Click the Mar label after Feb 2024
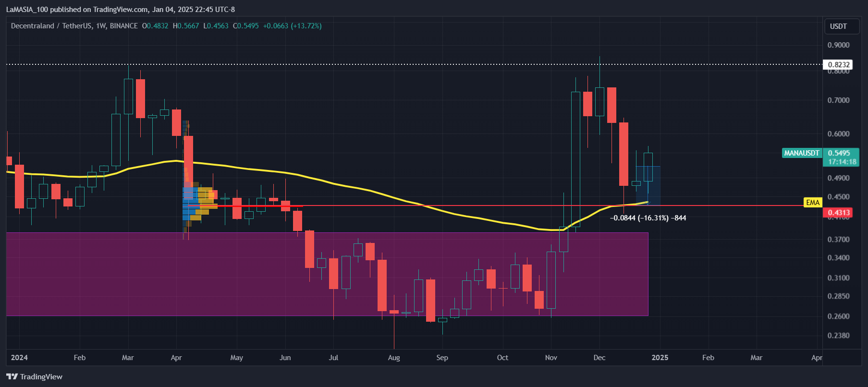Image resolution: width=868 pixels, height=387 pixels. 128,358
